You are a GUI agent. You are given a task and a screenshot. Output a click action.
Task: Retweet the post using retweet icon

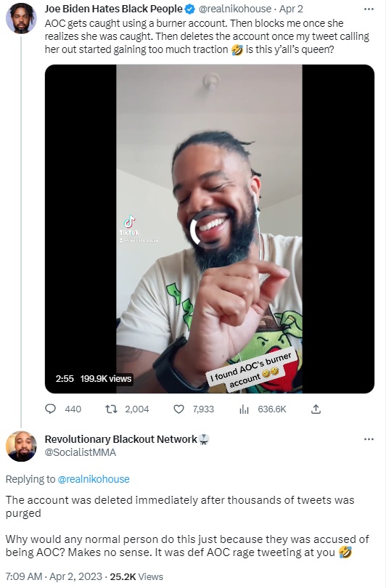(x=110, y=409)
